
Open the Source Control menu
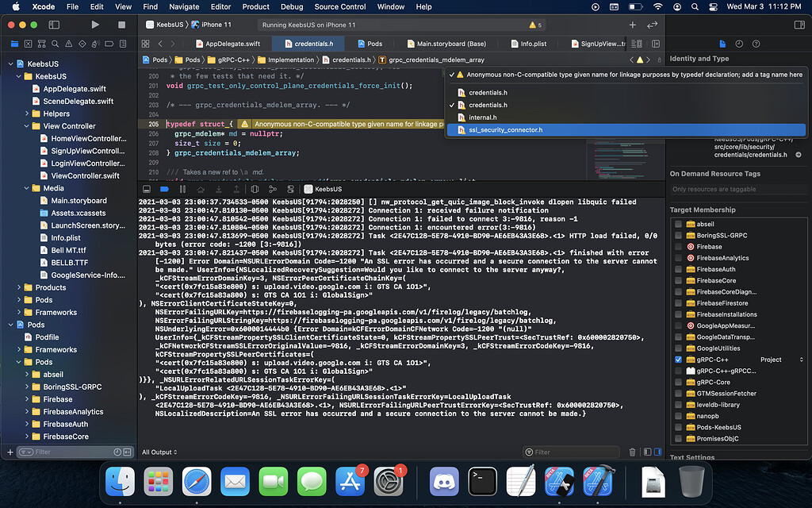point(339,6)
